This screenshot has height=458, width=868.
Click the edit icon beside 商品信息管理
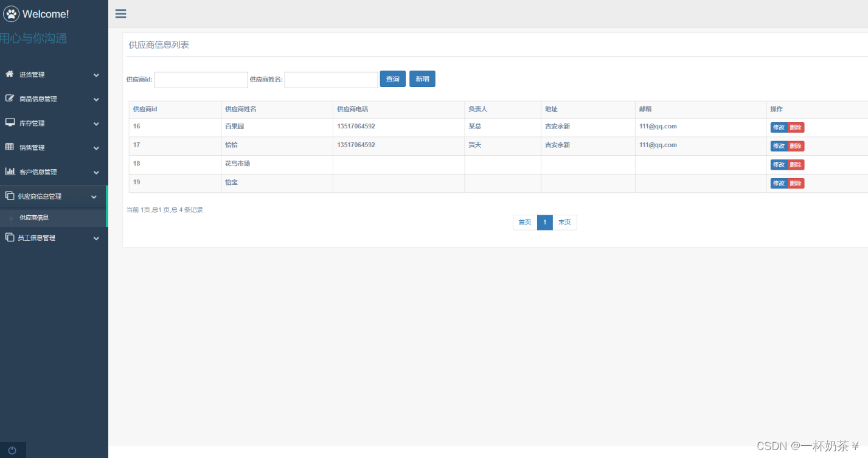click(9, 99)
